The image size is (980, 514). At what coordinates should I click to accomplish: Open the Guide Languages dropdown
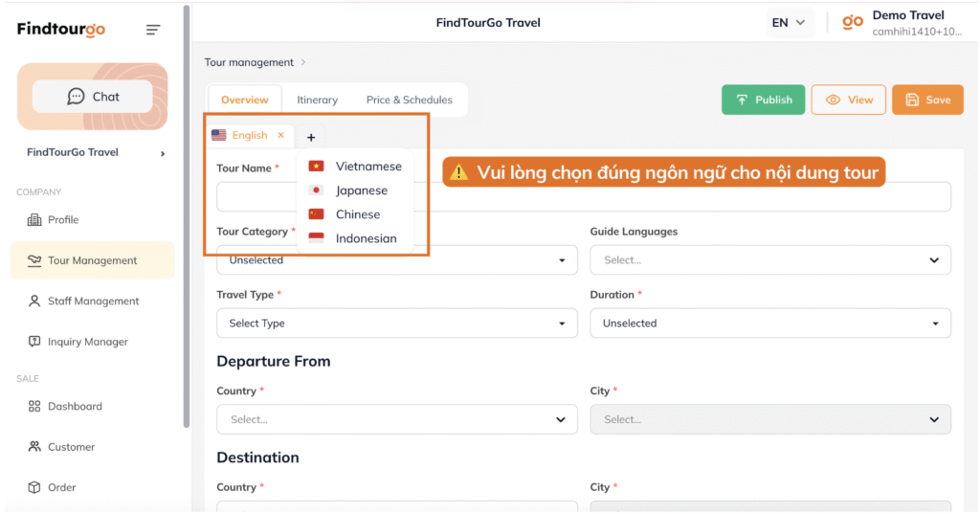tap(769, 259)
